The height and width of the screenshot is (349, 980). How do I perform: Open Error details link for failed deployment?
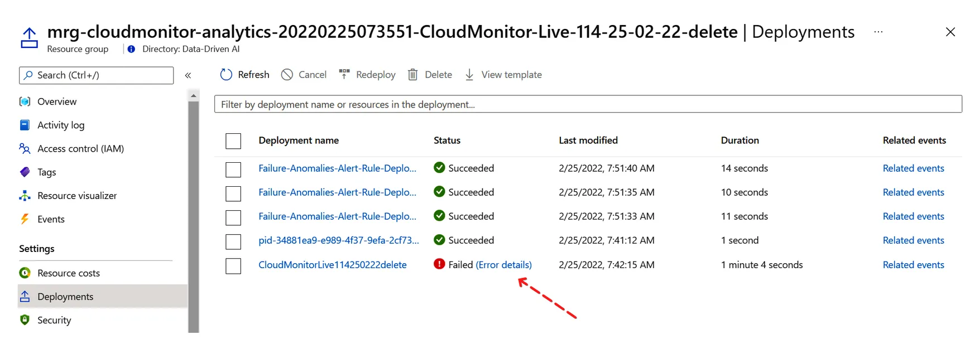pos(503,265)
